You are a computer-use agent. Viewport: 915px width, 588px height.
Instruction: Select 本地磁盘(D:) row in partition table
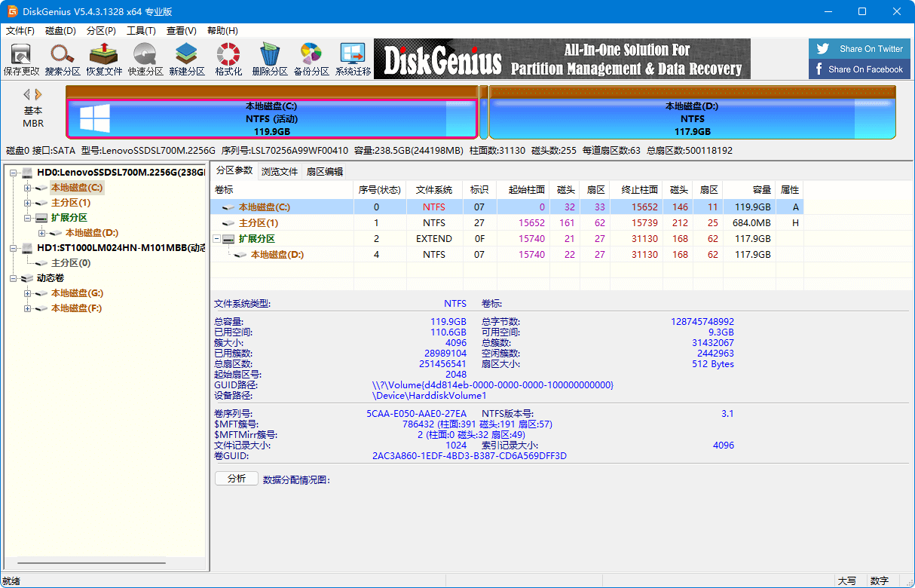click(506, 255)
